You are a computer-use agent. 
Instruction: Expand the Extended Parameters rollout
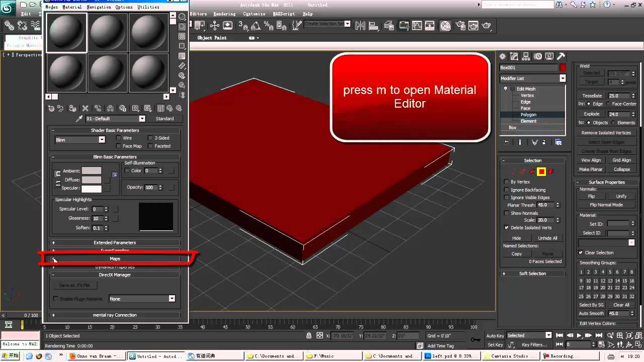(x=115, y=242)
